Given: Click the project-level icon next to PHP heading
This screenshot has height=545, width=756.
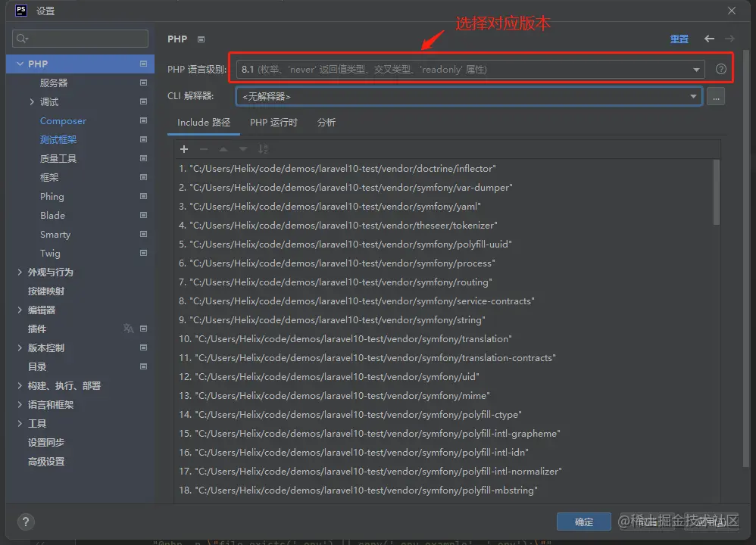Looking at the screenshot, I should click(201, 39).
